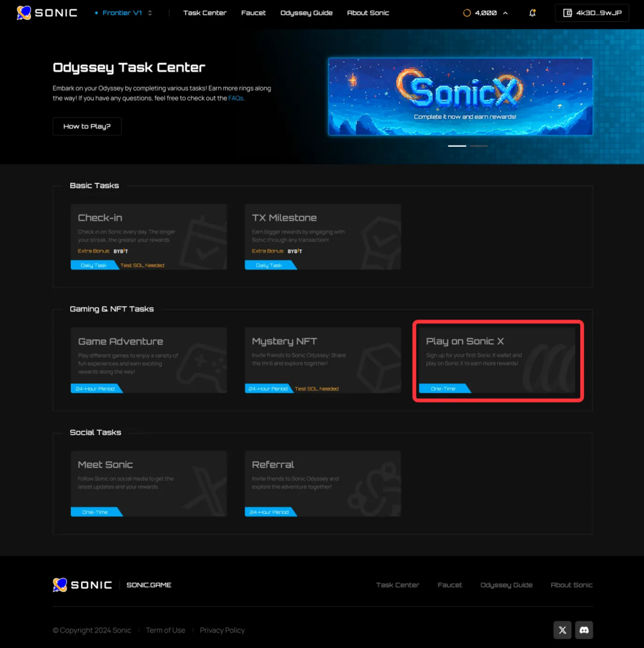Click Daily Task tag on Check-in card
The image size is (644, 648).
(94, 265)
